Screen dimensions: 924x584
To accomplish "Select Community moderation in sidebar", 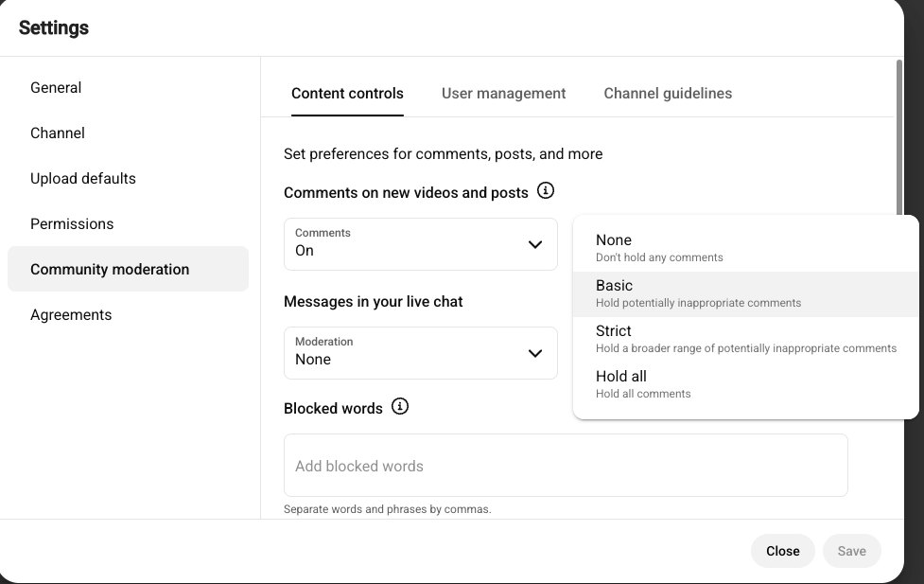I will point(128,269).
